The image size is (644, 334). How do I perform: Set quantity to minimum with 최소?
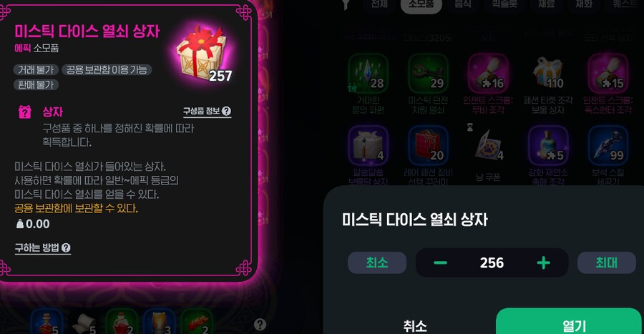(377, 262)
